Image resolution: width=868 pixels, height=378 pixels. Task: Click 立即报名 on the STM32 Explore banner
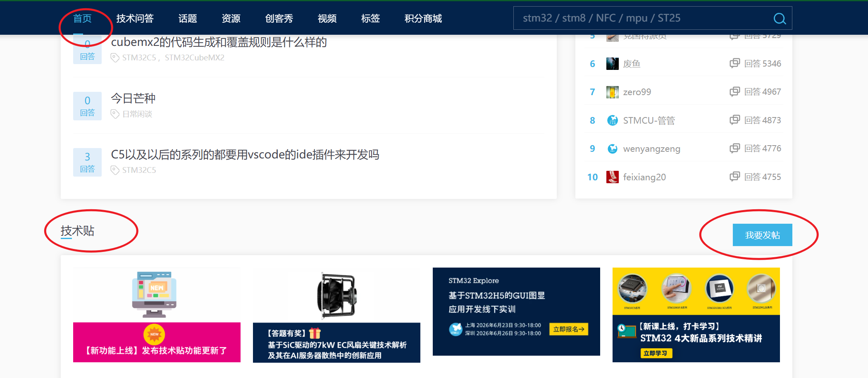point(568,329)
